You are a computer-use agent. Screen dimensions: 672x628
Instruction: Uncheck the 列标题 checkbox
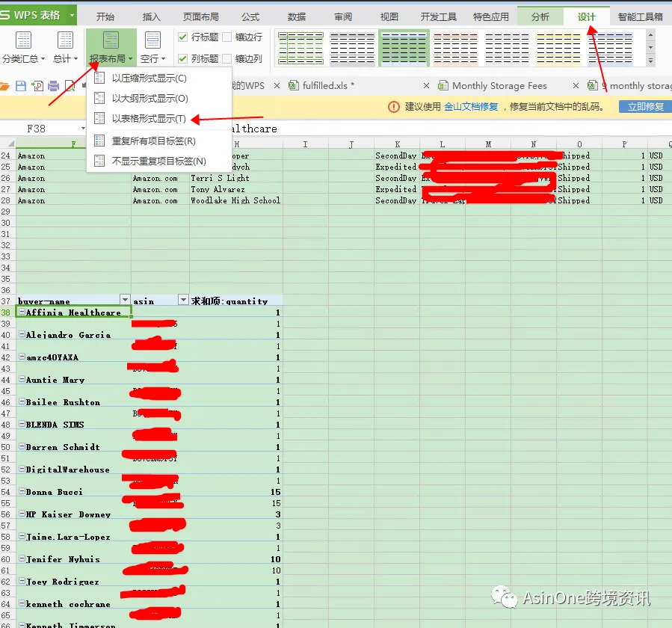[x=182, y=58]
